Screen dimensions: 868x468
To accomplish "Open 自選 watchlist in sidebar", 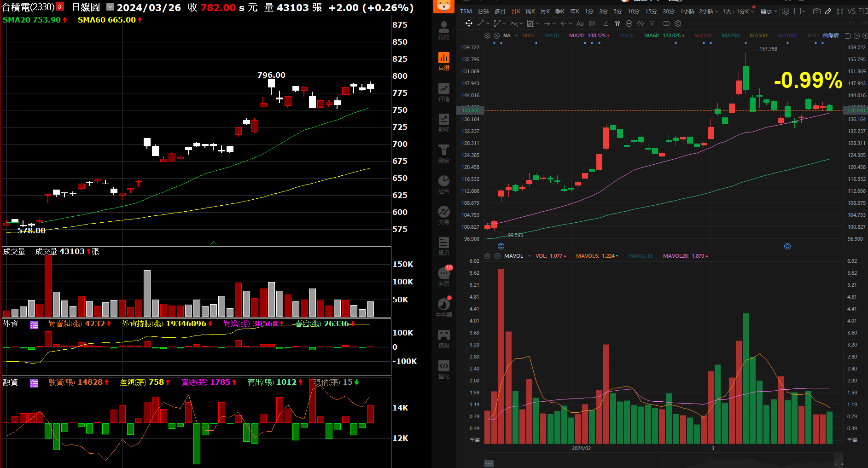I will [444, 61].
